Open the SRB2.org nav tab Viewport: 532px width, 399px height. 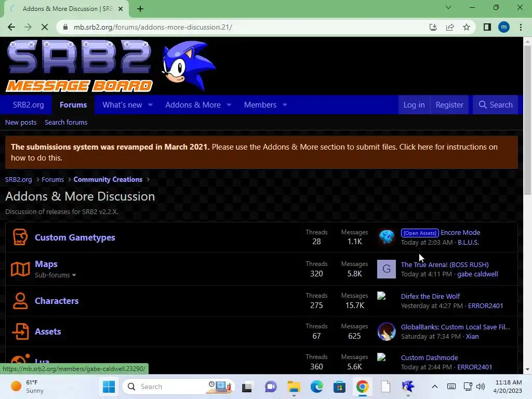click(x=28, y=105)
